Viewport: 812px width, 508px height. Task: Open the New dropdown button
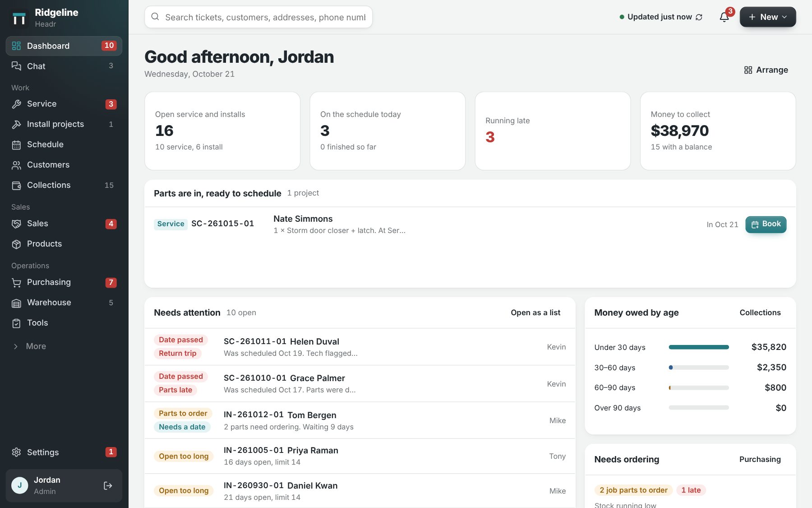click(x=768, y=17)
